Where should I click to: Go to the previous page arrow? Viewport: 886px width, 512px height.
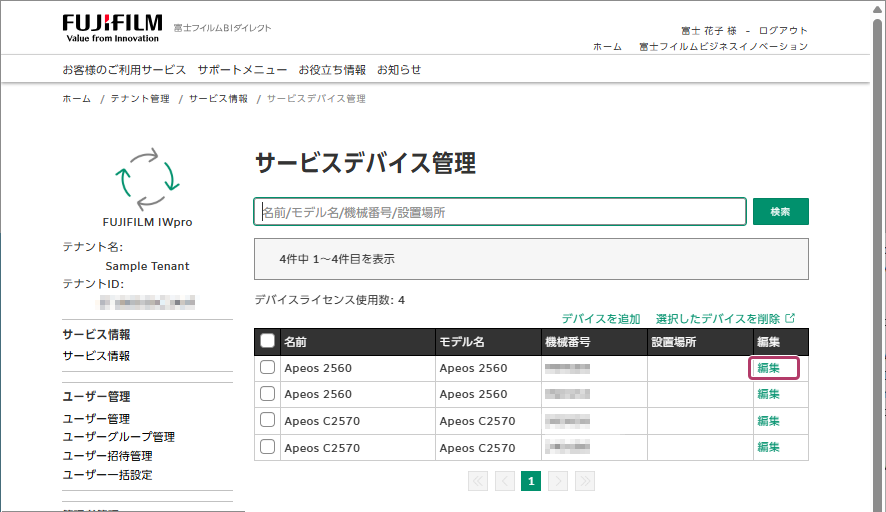pos(505,481)
